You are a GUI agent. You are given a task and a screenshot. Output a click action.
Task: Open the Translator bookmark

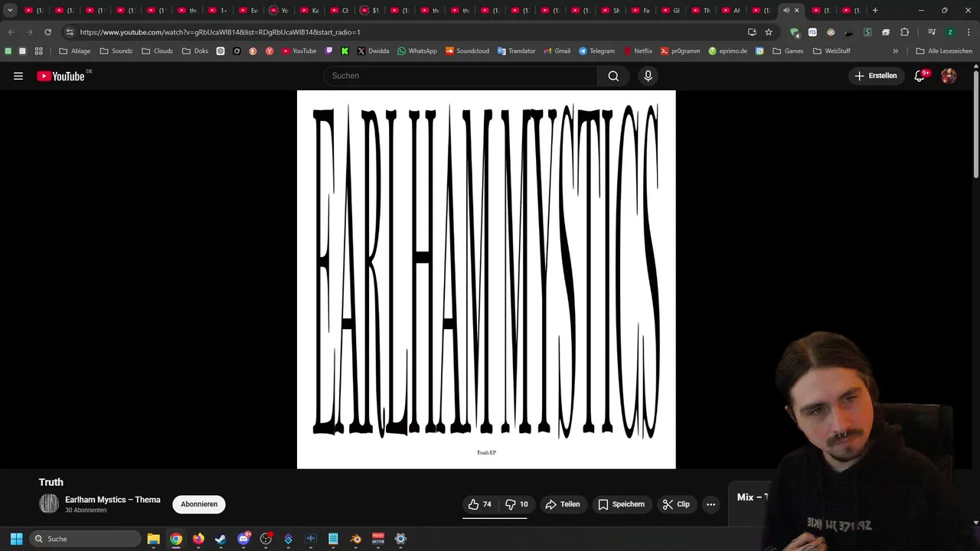pos(516,51)
